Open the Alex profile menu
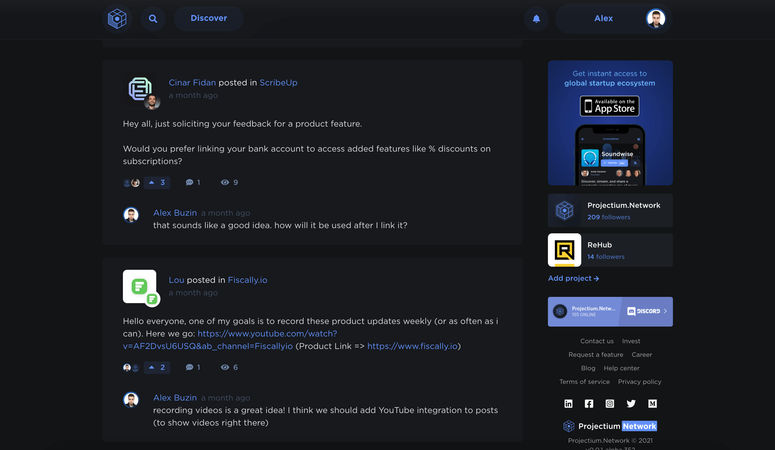 [613, 19]
